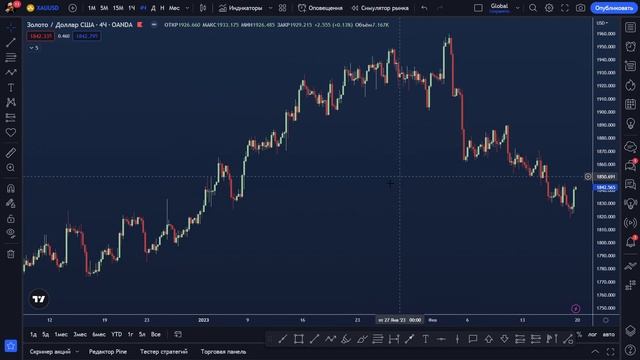Redo the last chart action
The image size is (640, 360).
pos(440,8)
